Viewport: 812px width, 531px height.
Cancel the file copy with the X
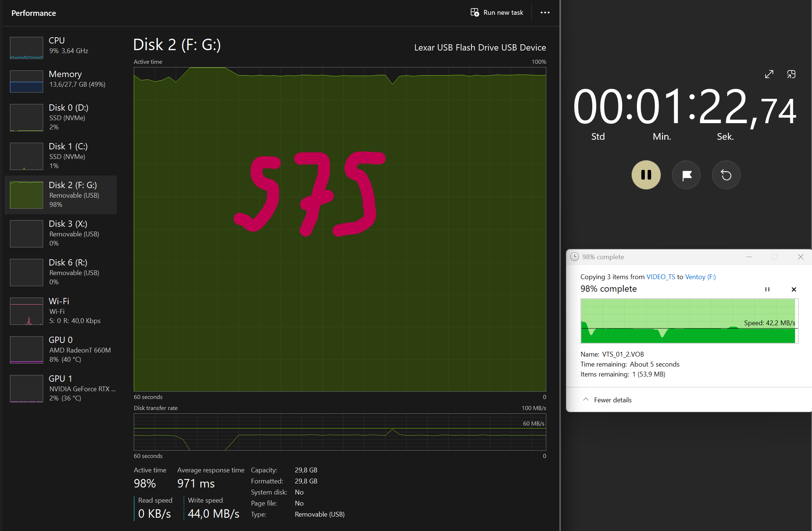(x=794, y=289)
